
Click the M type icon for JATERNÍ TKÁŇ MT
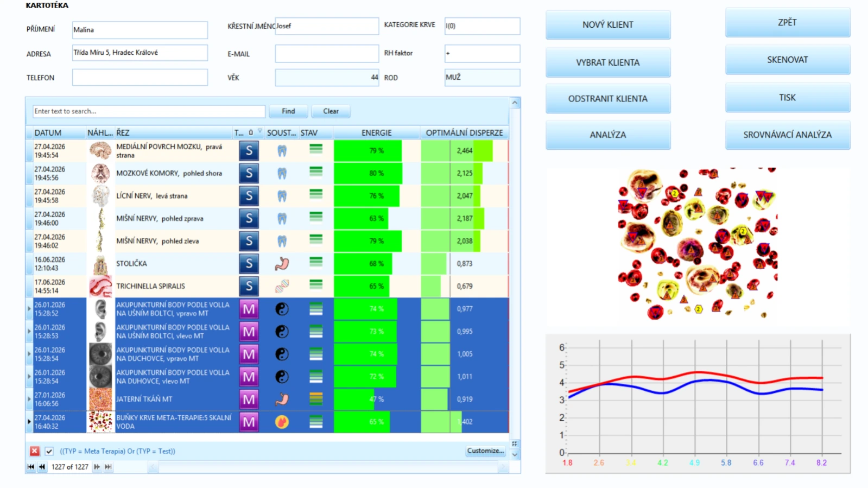pyautogui.click(x=249, y=400)
